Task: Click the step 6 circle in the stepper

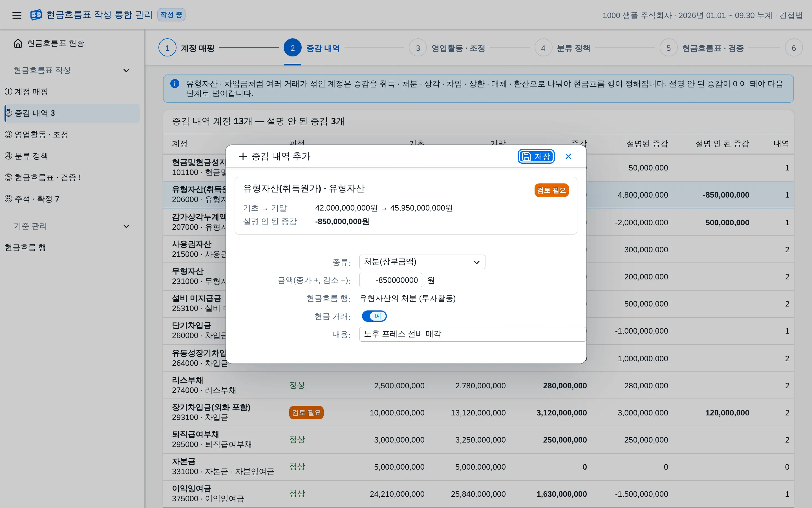Action: (x=794, y=48)
